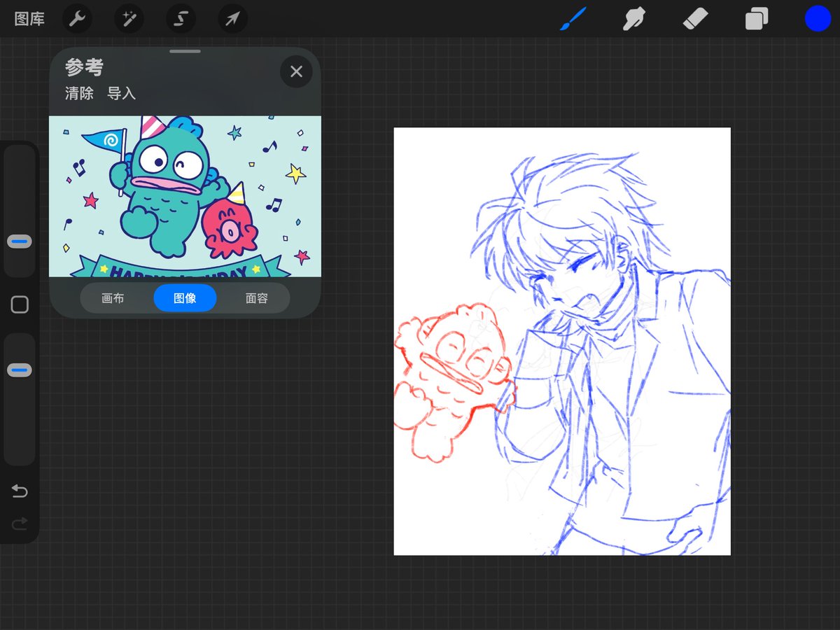840x630 pixels.
Task: Click the brush size slider handle
Action: 20,241
